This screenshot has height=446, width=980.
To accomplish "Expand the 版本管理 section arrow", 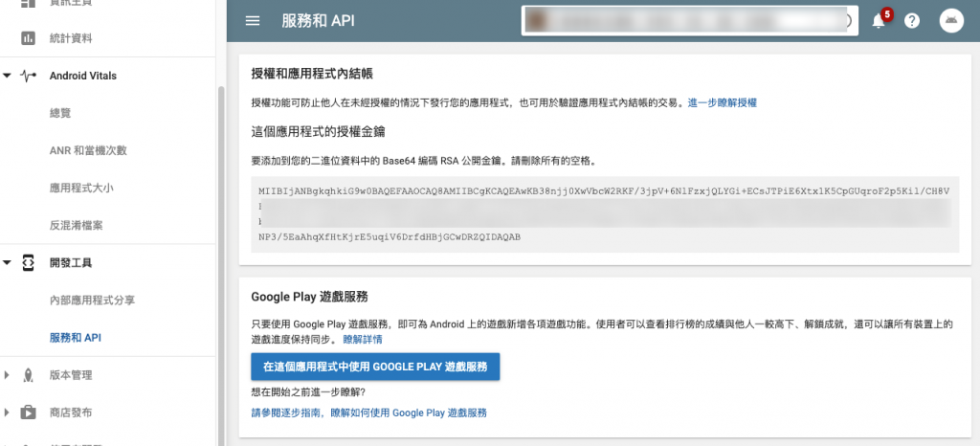I will tap(7, 375).
